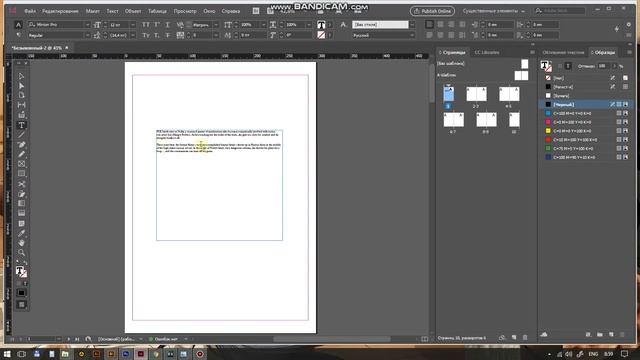Screen dimensions: 640x360
Task: Open the page number dropdown in status bar
Action: tap(59, 339)
